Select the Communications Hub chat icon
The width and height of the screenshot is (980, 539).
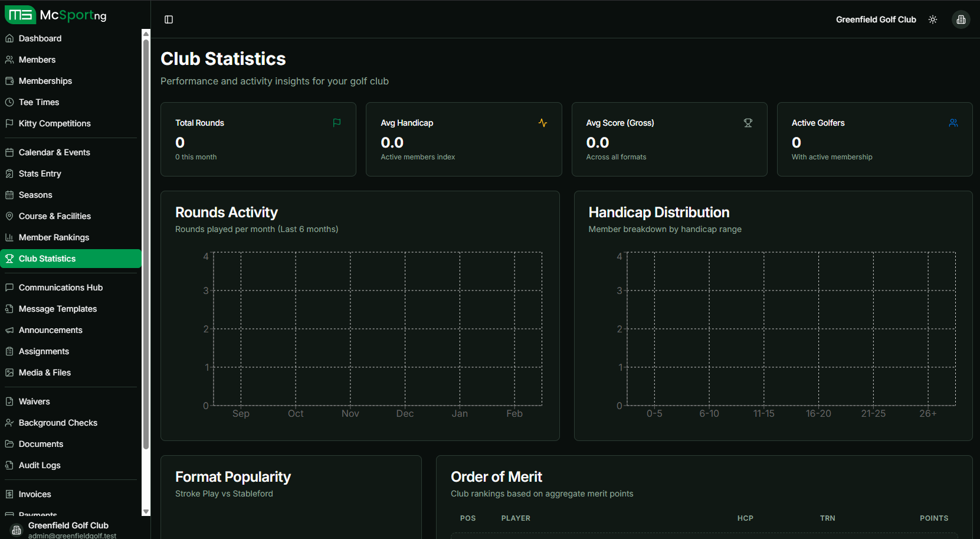10,288
